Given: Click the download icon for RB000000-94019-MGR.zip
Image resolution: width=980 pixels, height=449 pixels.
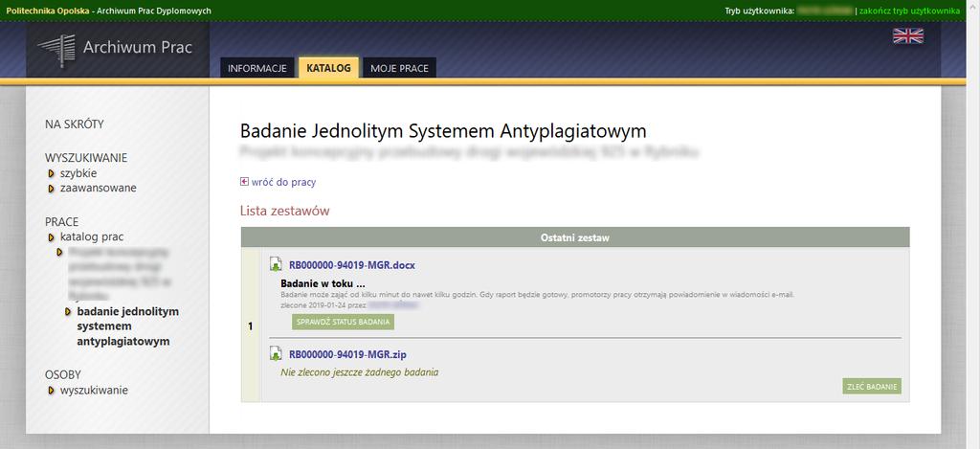Looking at the screenshot, I should 276,353.
